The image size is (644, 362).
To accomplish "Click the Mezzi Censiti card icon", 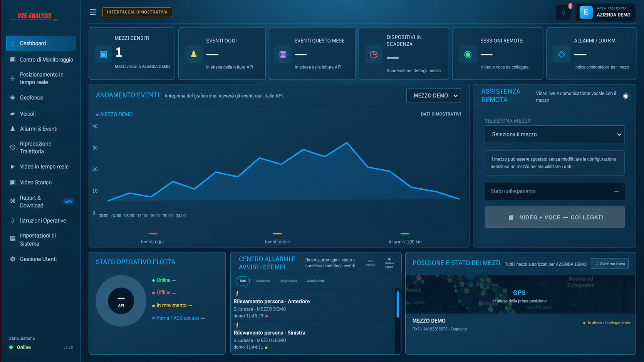I will point(103,54).
